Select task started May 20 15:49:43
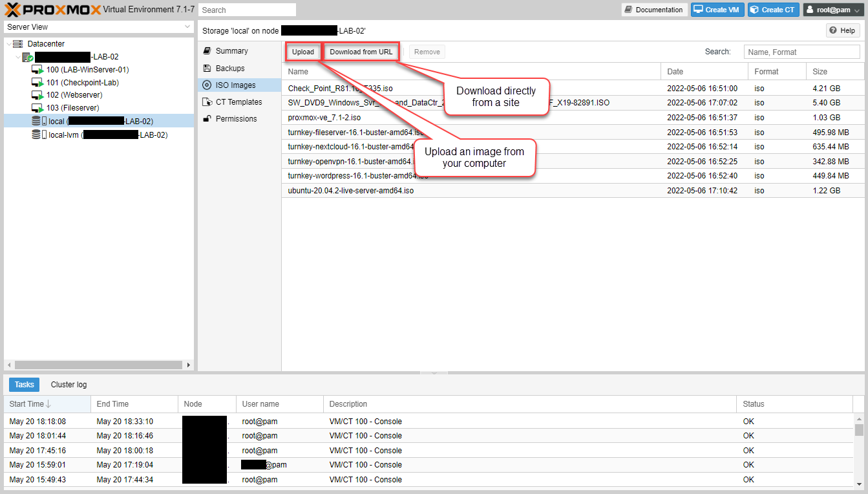 click(x=429, y=480)
